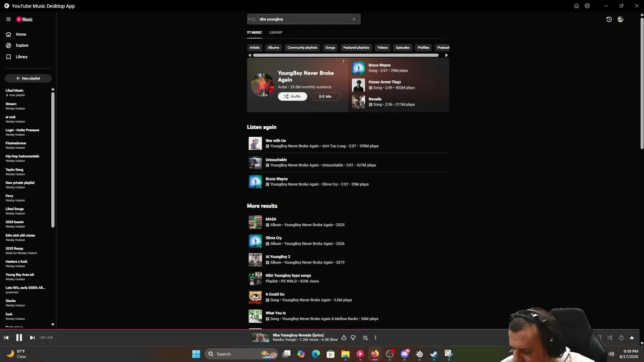Image resolution: width=644 pixels, height=362 pixels.
Task: Skip to the next track
Action: click(32, 338)
